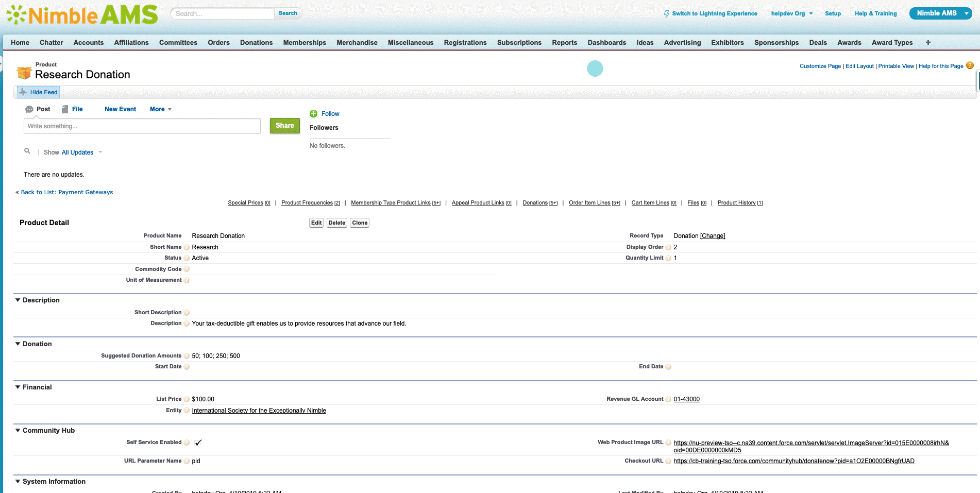Click the Nimble AMS logo

(82, 14)
